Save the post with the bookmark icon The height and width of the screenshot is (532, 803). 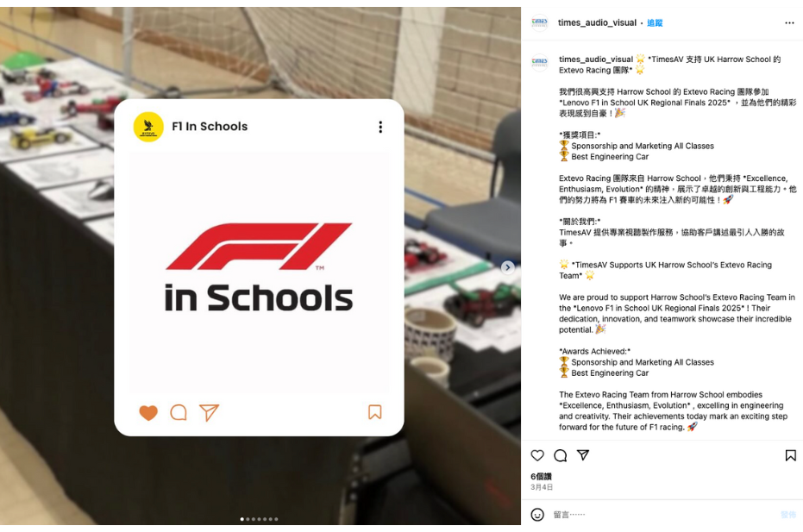tap(791, 455)
